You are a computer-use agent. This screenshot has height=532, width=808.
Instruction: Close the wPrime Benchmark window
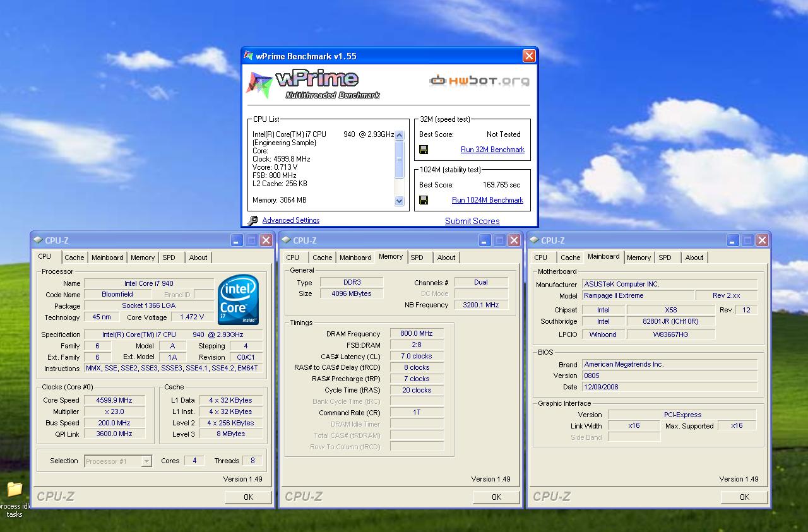pyautogui.click(x=529, y=56)
